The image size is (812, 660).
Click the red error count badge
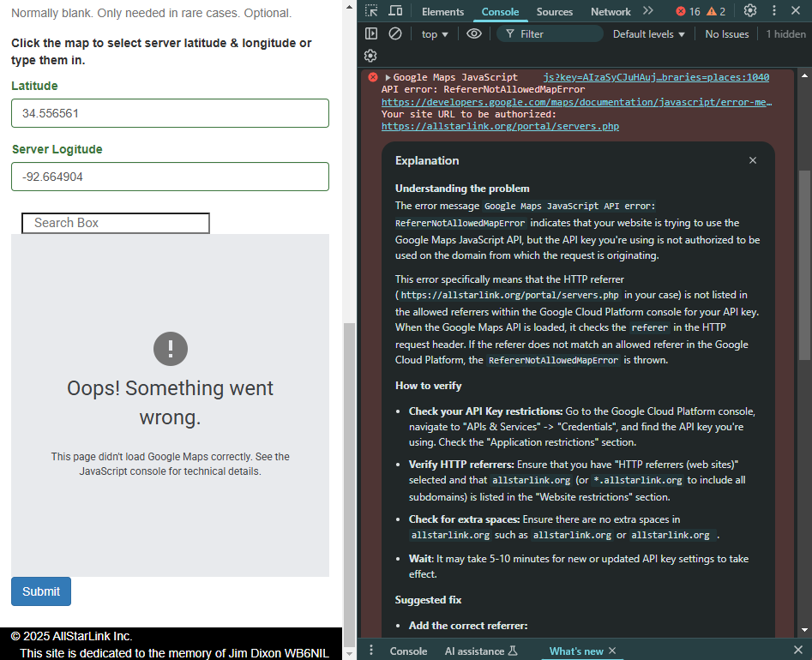click(688, 11)
